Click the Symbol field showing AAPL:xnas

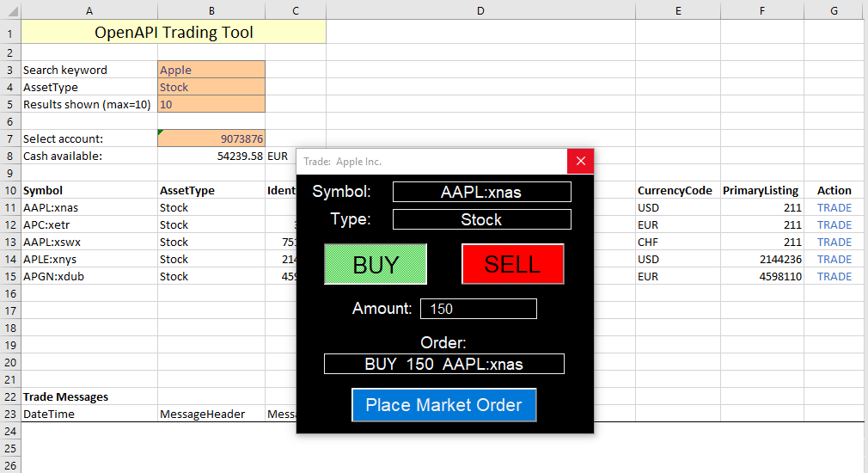click(481, 192)
